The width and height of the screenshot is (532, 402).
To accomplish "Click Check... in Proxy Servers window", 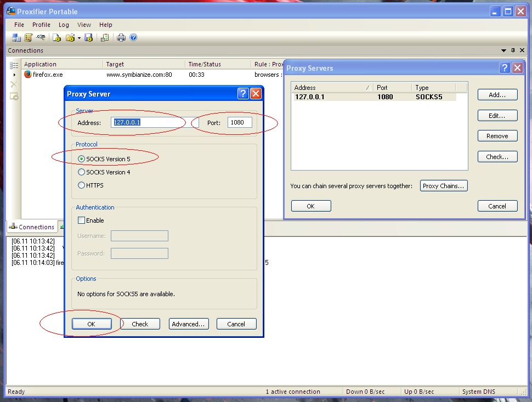I will tap(497, 157).
